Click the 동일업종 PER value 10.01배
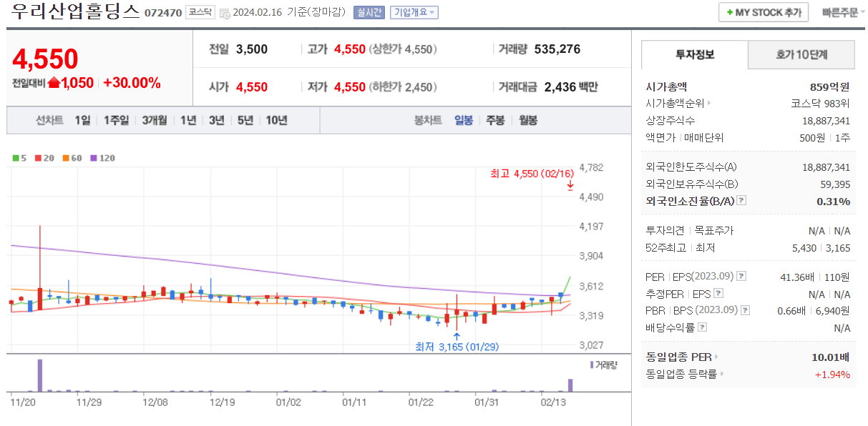The image size is (868, 426). (831, 357)
